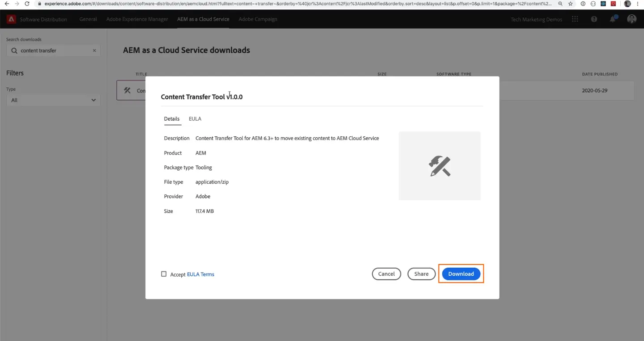This screenshot has width=644, height=341.
Task: Open the Chrome three-dot menu
Action: point(638,4)
